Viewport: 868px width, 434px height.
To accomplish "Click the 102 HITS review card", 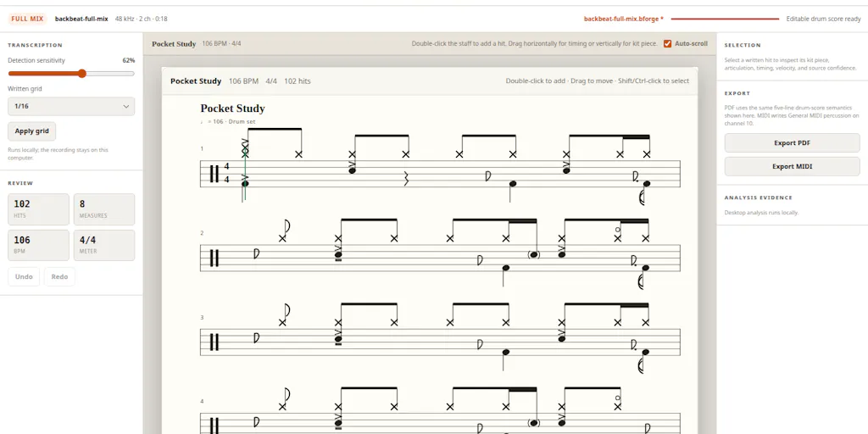I will [38, 209].
